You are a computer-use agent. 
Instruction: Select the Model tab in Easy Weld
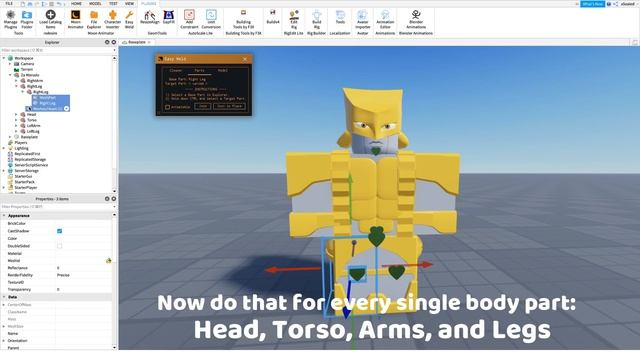(x=222, y=71)
